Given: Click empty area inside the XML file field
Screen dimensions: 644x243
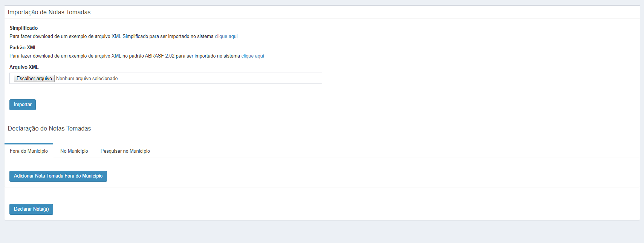Looking at the screenshot, I should click(x=226, y=79).
